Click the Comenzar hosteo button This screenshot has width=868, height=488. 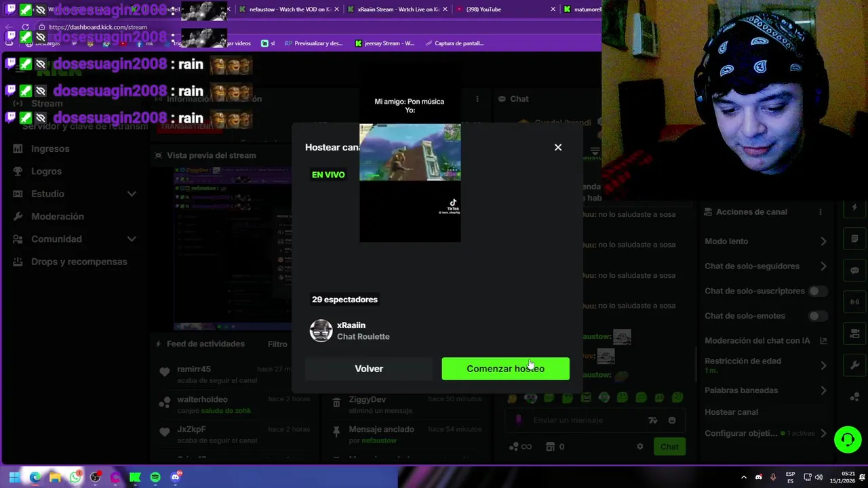coord(505,369)
